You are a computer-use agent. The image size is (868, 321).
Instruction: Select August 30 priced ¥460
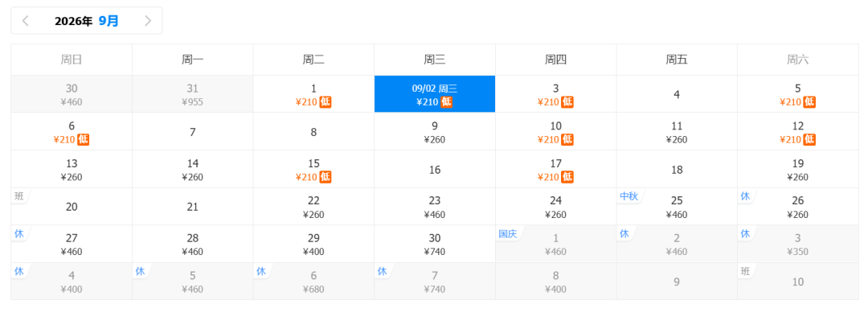click(72, 94)
